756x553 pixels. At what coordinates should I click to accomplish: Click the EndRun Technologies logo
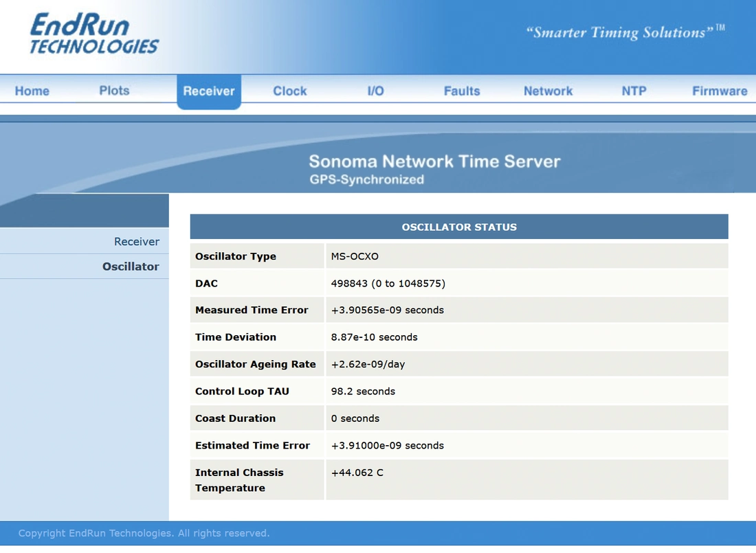coord(94,33)
